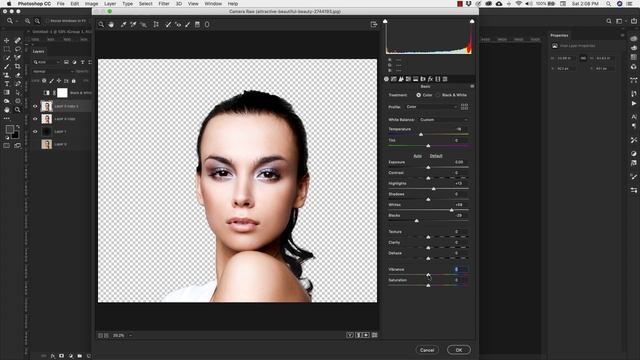Open the Basic panel flyout menu
640x360 pixels.
click(x=472, y=87)
